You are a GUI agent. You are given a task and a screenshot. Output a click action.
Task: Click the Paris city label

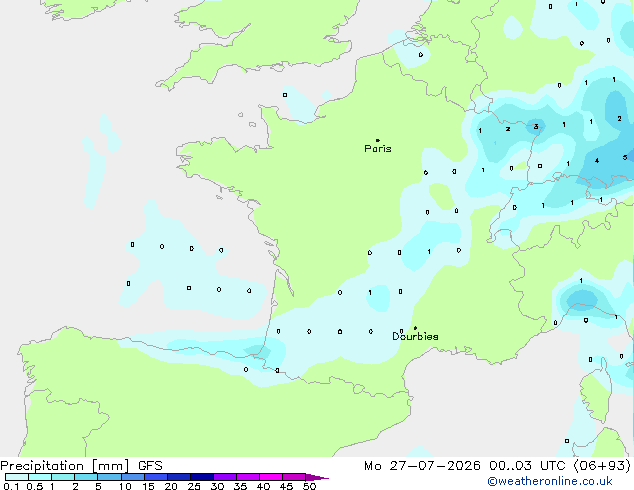click(x=378, y=149)
